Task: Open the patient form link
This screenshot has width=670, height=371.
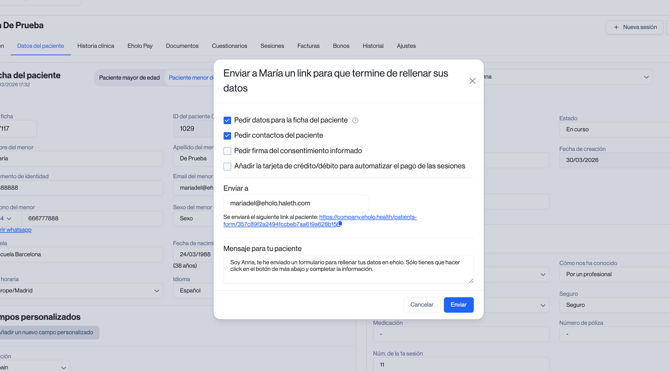Action: coord(320,221)
